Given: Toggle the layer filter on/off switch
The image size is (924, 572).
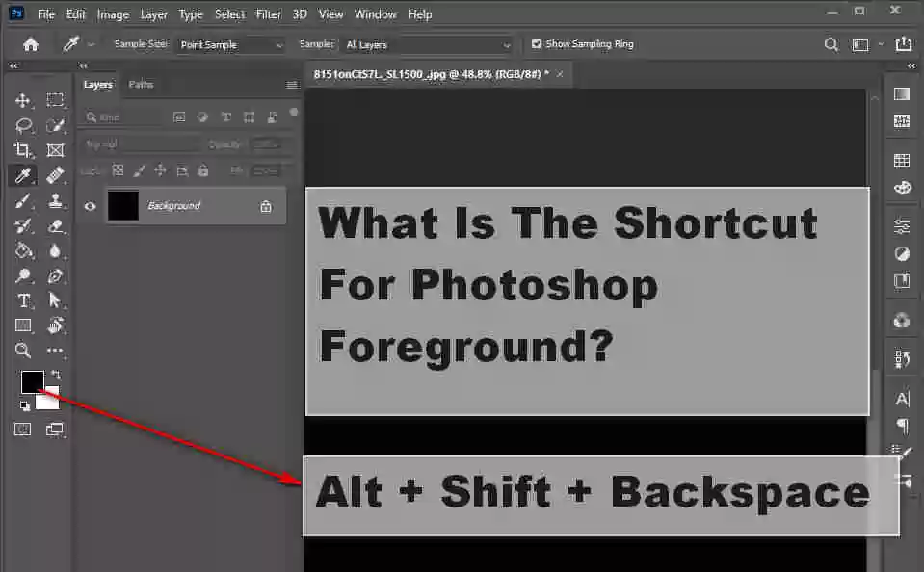Looking at the screenshot, I should coord(294,112).
